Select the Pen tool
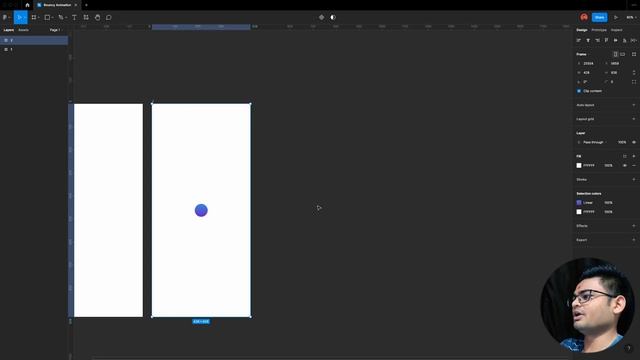The width and height of the screenshot is (640, 360). point(61,18)
